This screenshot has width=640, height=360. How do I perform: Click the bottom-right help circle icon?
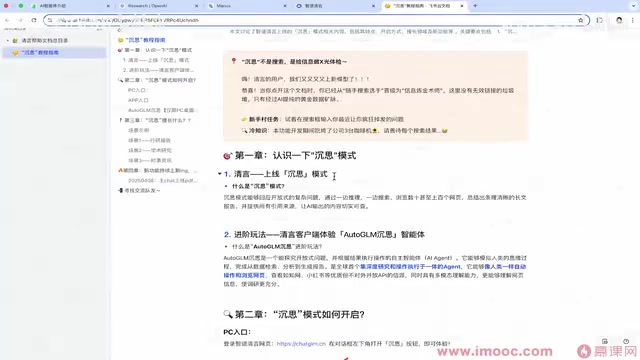626,341
